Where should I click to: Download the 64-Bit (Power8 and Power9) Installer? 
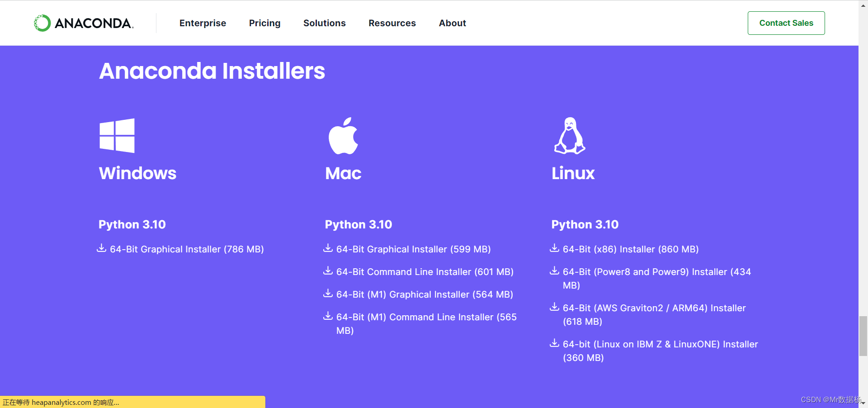(x=656, y=271)
